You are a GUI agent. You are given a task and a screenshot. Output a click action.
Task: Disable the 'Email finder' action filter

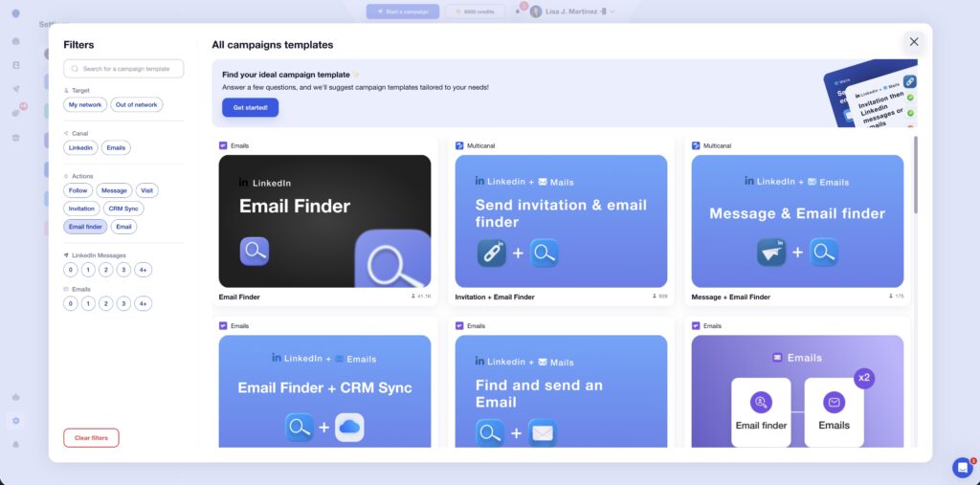(x=85, y=227)
